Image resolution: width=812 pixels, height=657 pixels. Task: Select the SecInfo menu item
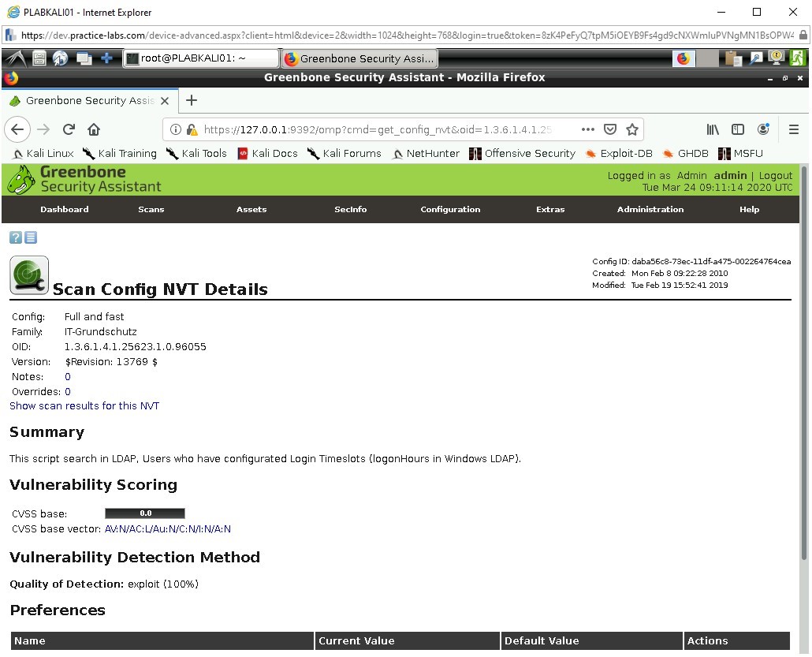click(x=350, y=209)
